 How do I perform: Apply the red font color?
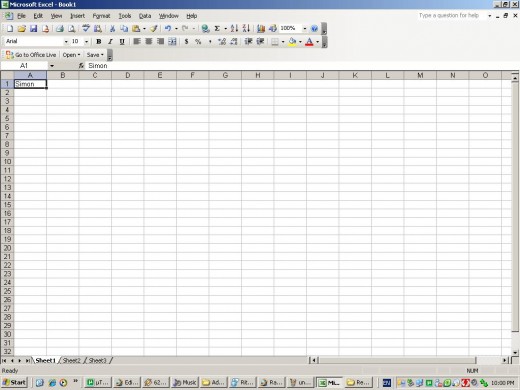pyautogui.click(x=309, y=42)
